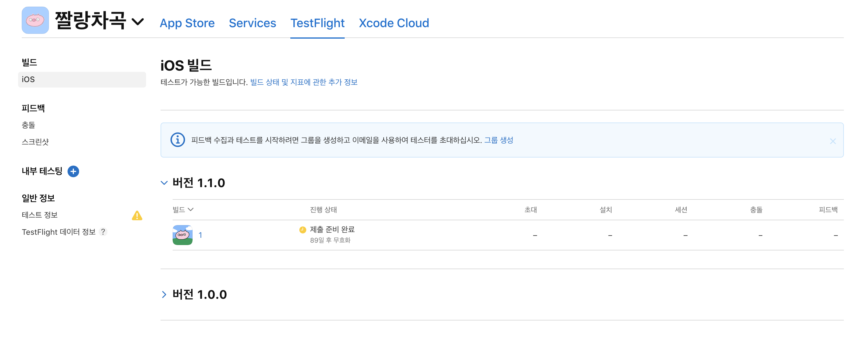The image size is (868, 344).
Task: Click the yellow warning icon beside 테스트 정보
Action: point(137,215)
